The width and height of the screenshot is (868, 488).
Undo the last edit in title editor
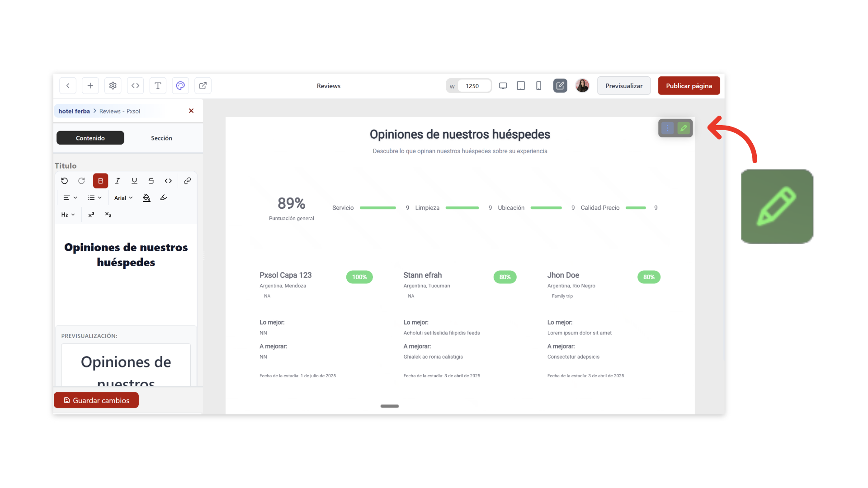[x=65, y=181]
